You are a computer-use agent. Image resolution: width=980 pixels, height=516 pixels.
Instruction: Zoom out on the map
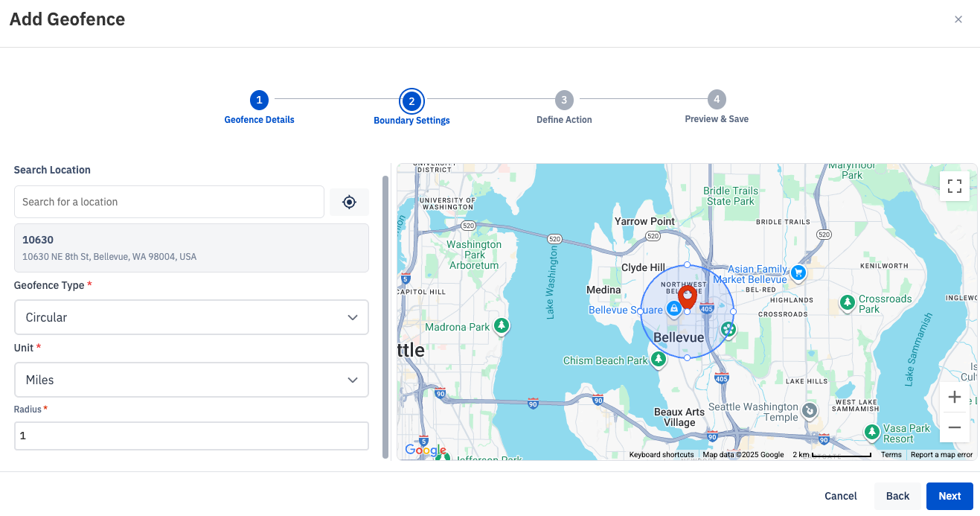[x=955, y=427]
